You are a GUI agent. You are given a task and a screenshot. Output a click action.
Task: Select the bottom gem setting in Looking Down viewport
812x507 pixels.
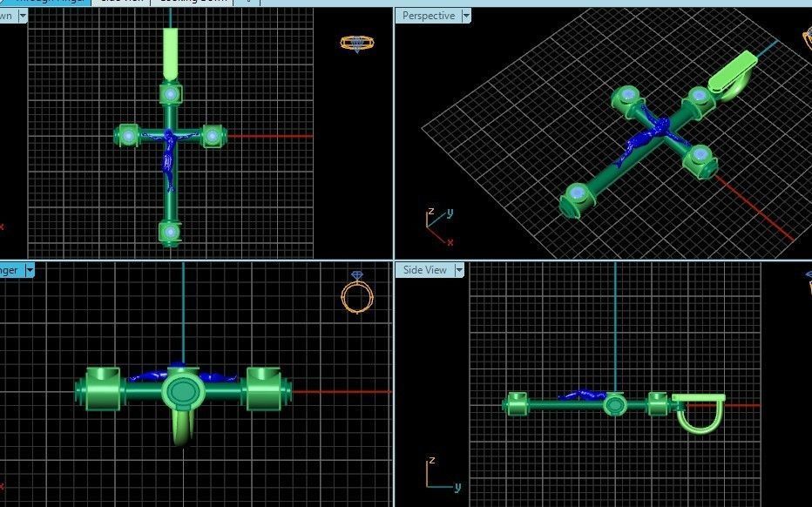(170, 233)
